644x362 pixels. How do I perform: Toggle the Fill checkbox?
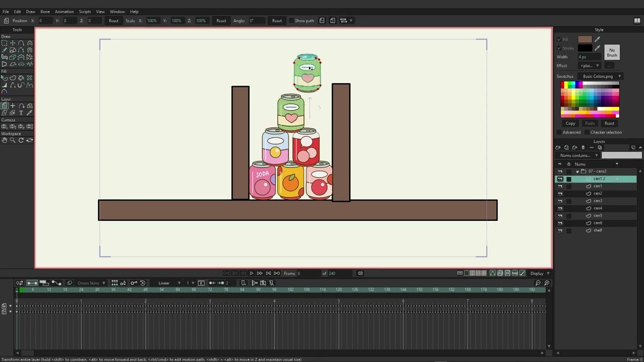point(559,39)
